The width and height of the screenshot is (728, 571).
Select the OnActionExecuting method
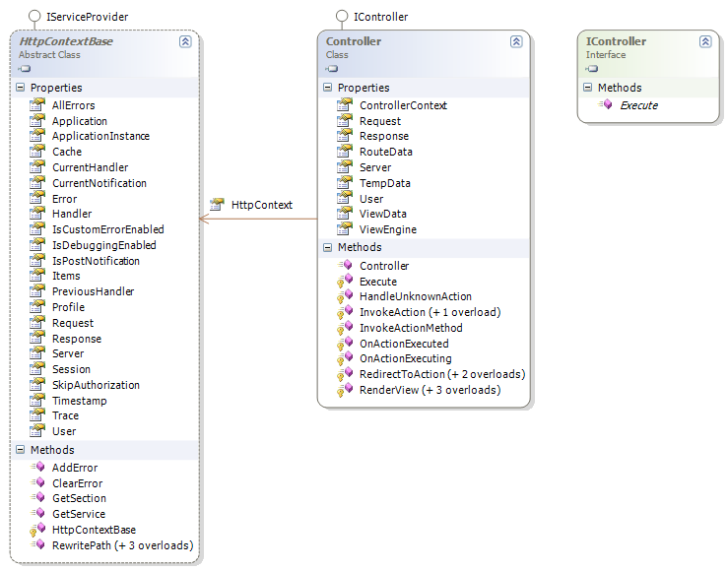click(406, 358)
